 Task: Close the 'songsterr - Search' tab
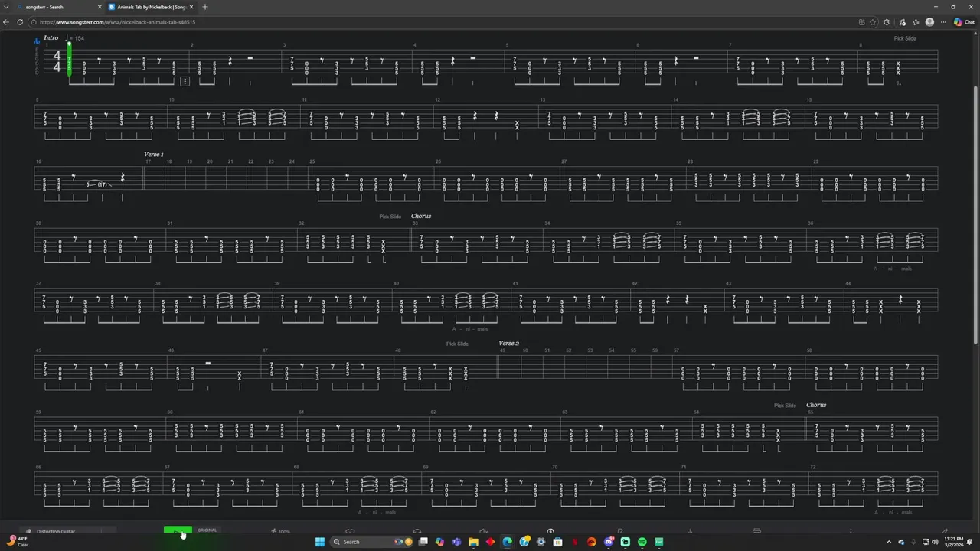[99, 7]
